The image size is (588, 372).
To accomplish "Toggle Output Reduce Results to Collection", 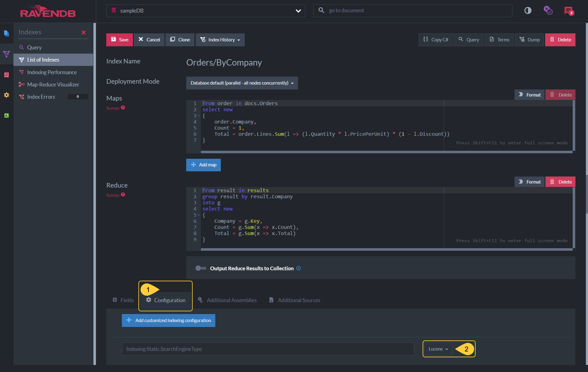I will coord(201,268).
